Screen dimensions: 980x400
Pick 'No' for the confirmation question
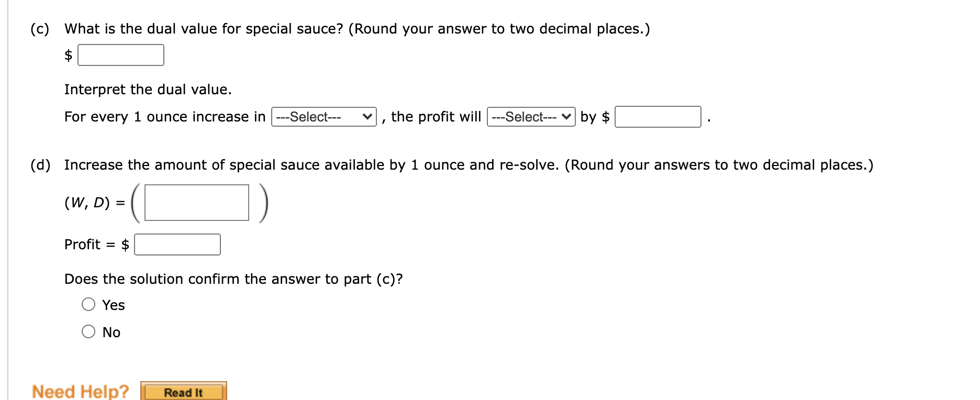[88, 331]
